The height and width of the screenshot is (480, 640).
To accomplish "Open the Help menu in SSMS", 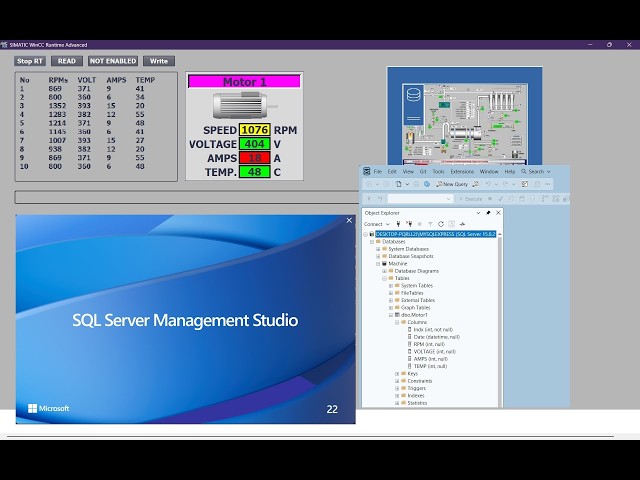I will point(510,172).
